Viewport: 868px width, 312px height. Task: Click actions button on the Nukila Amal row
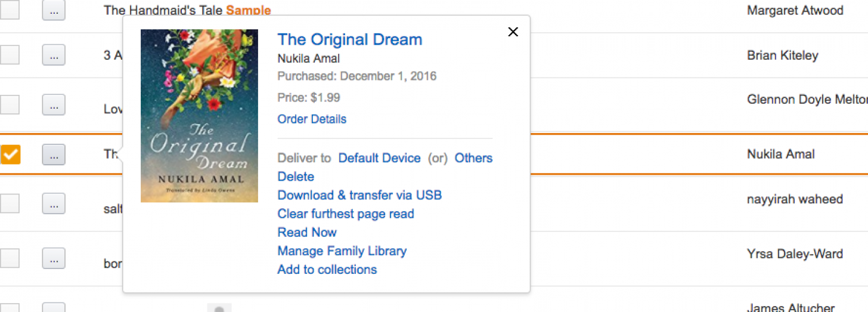coord(54,155)
